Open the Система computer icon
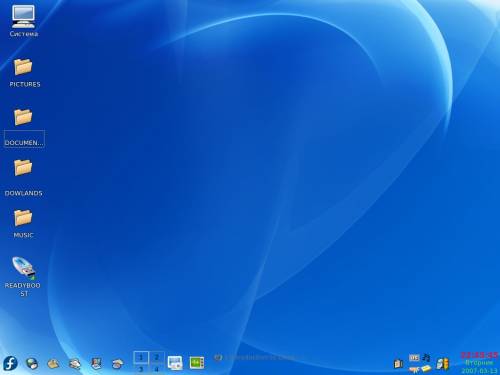This screenshot has width=500, height=375. pyautogui.click(x=23, y=21)
